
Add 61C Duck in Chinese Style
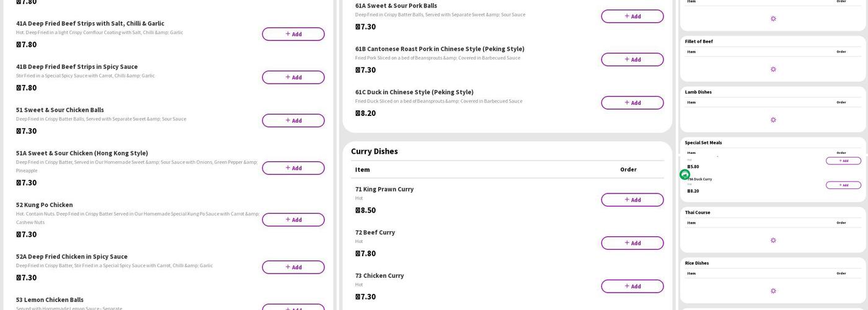click(632, 103)
